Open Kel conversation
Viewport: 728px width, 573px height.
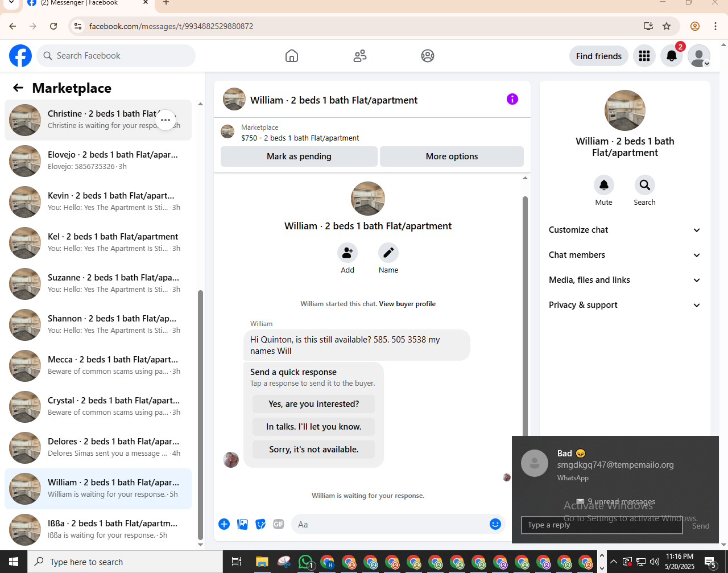(x=98, y=243)
